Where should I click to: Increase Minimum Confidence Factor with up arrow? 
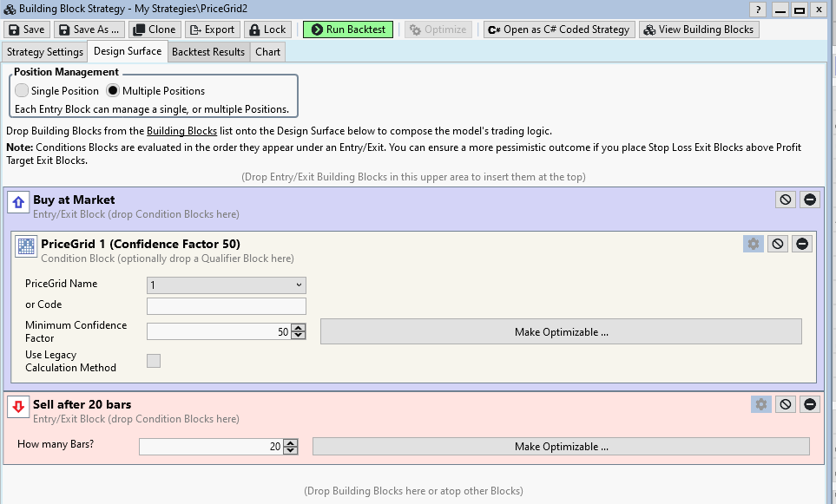tap(299, 328)
